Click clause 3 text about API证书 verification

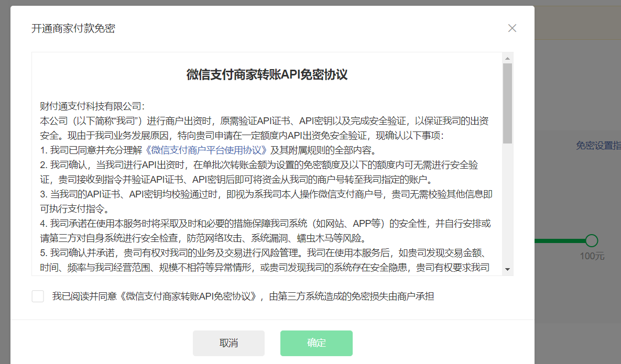point(266,202)
